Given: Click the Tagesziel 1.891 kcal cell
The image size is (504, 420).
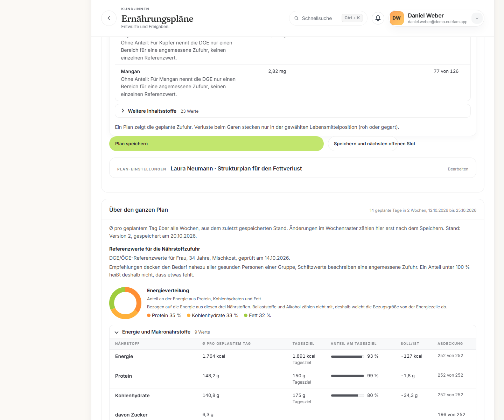Looking at the screenshot, I should pyautogui.click(x=304, y=356).
